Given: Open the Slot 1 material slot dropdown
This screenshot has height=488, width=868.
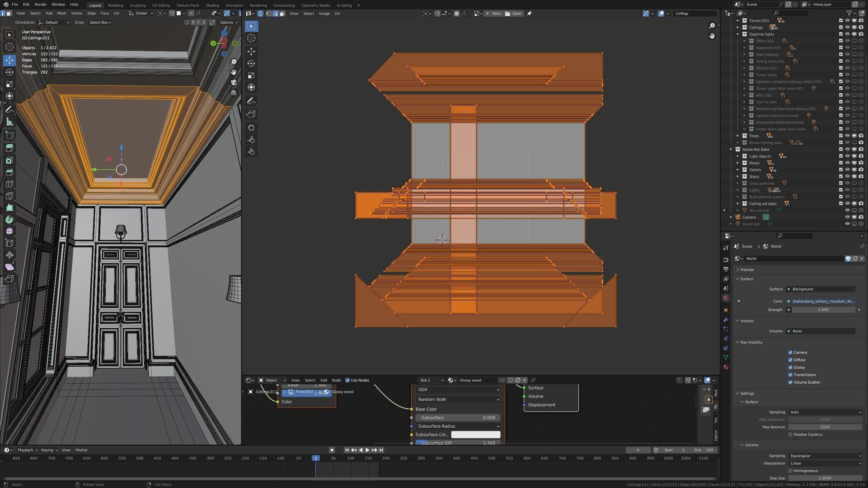Looking at the screenshot, I should [x=431, y=380].
